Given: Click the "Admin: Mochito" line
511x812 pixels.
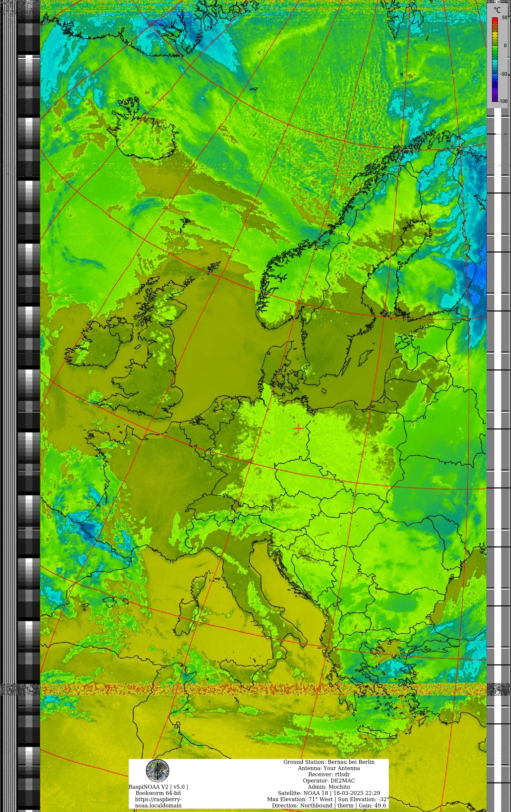Looking at the screenshot, I should click(x=329, y=787).
